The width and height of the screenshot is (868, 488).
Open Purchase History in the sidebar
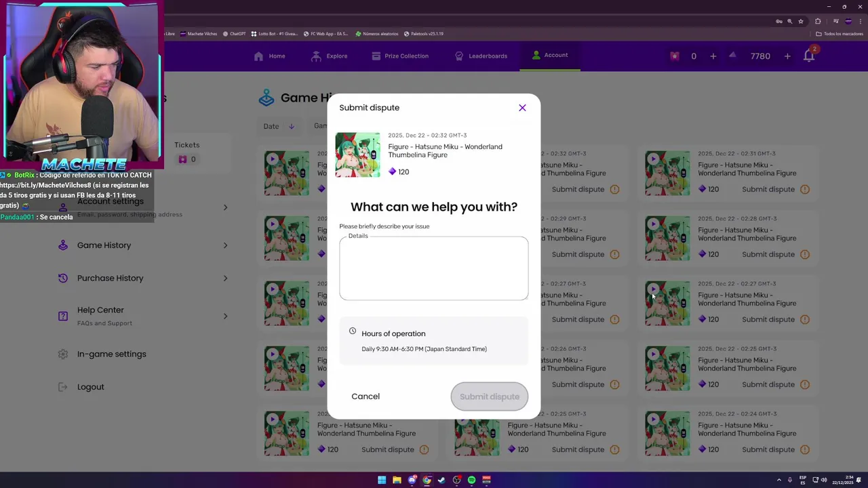(110, 278)
